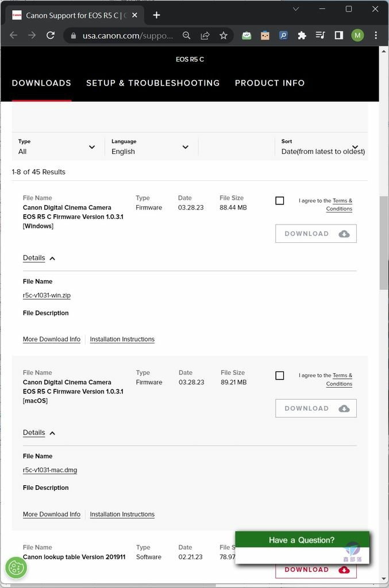Select 'Canon lookup table Version 201911' text

tap(74, 557)
